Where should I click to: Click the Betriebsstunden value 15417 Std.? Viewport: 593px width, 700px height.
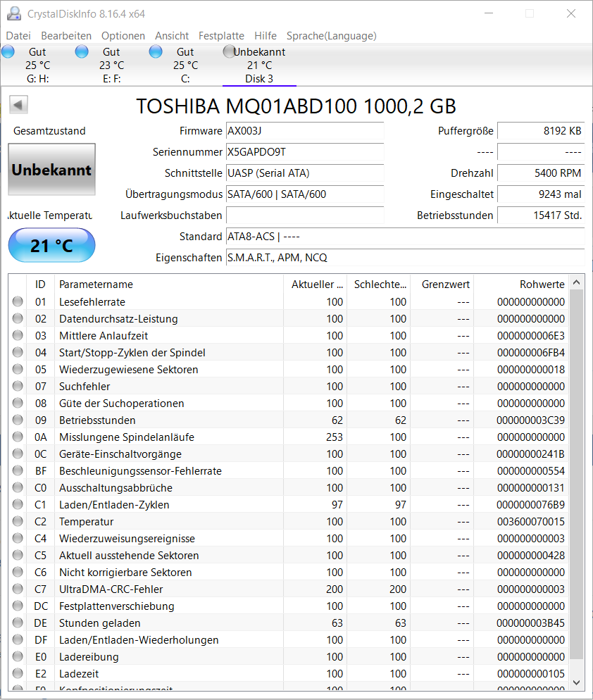click(541, 215)
